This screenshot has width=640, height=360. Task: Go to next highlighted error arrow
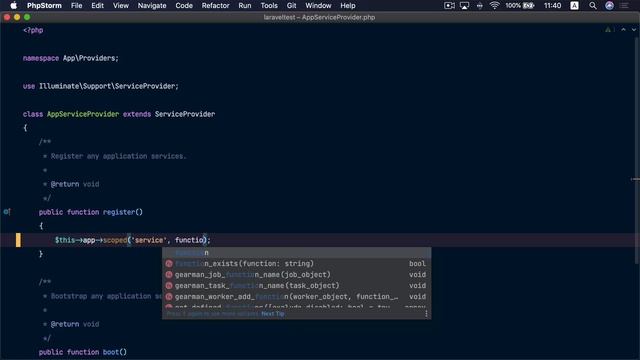pyautogui.click(x=633, y=30)
